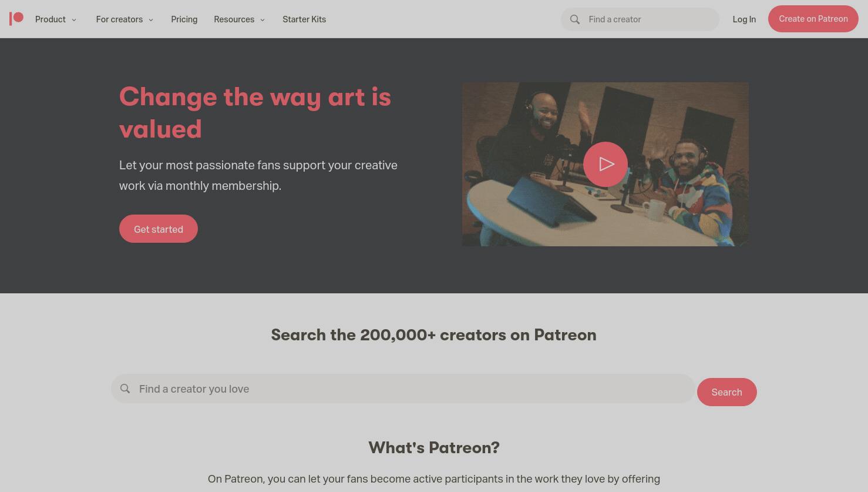Click magnifier icon in large creator search bar
This screenshot has width=868, height=492.
point(125,389)
